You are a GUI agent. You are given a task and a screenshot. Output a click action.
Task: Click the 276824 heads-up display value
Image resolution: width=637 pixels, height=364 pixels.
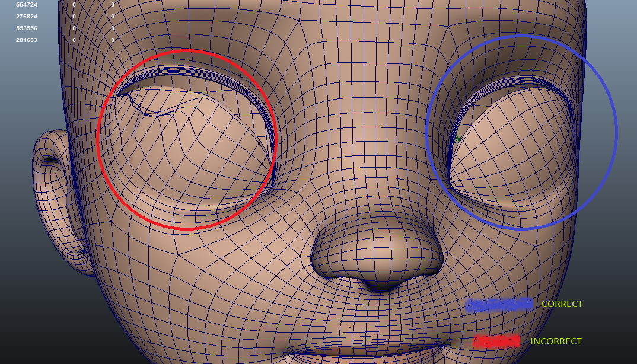point(27,16)
